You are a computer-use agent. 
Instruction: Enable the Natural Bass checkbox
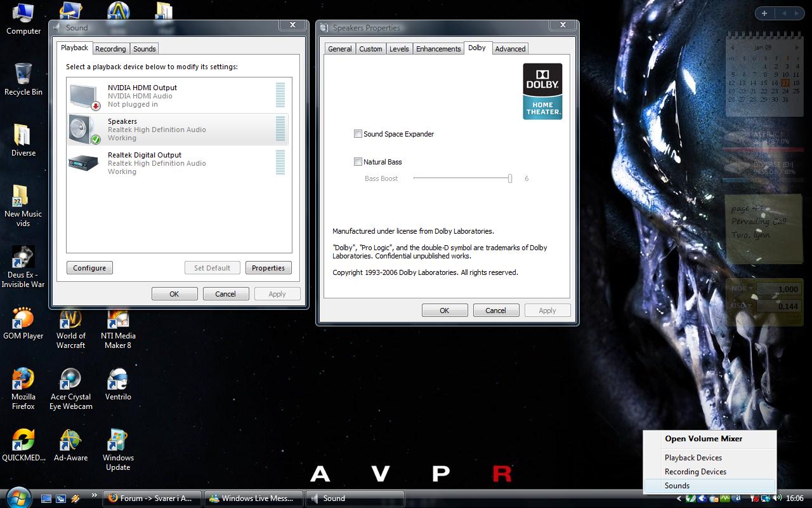[358, 162]
